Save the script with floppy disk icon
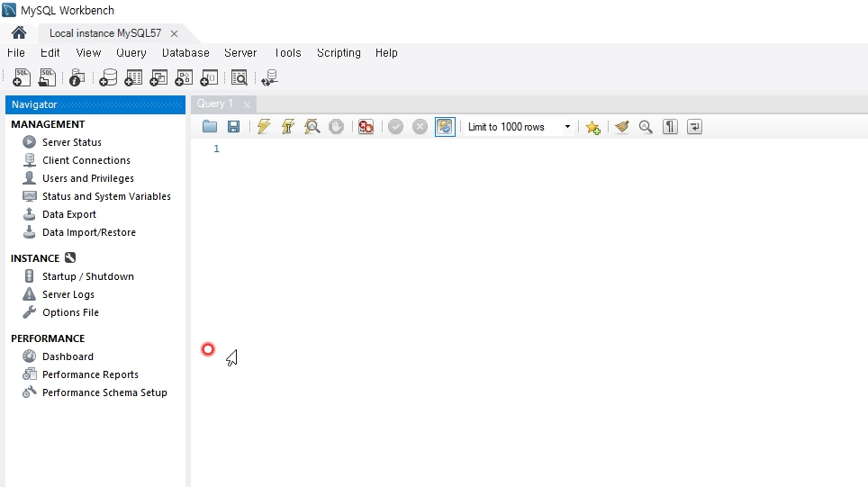The width and height of the screenshot is (868, 487). (x=233, y=127)
